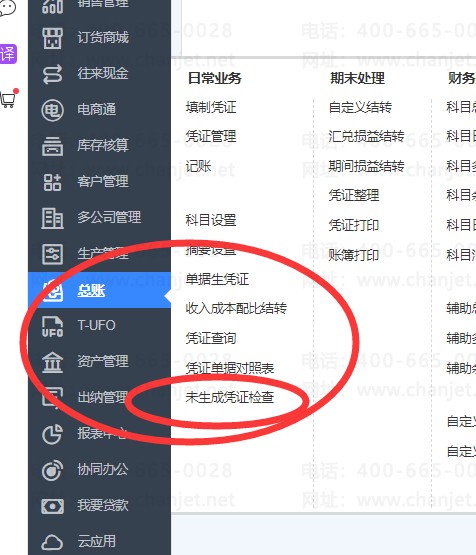Image resolution: width=476 pixels, height=555 pixels.
Task: Open the 客户管理 grid-plus icon
Action: 52,182
